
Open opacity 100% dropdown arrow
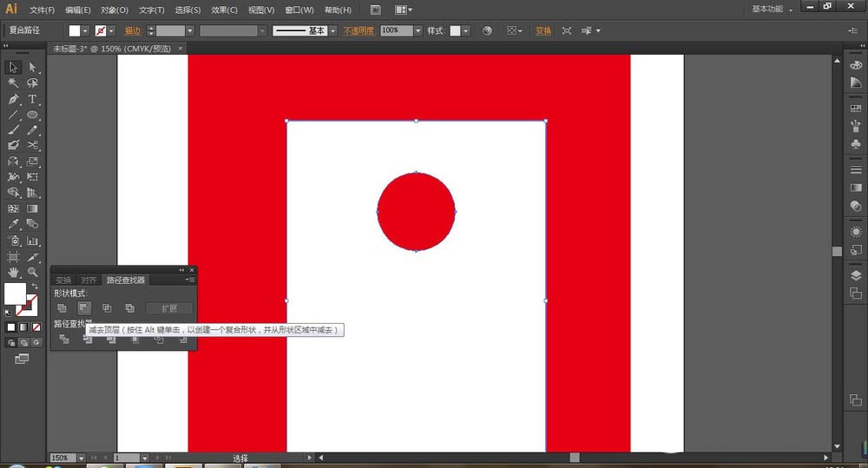point(418,31)
